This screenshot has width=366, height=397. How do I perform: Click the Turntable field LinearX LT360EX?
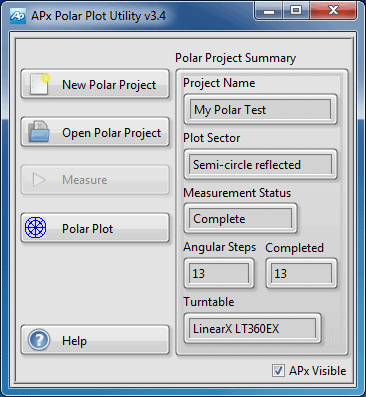coord(252,328)
